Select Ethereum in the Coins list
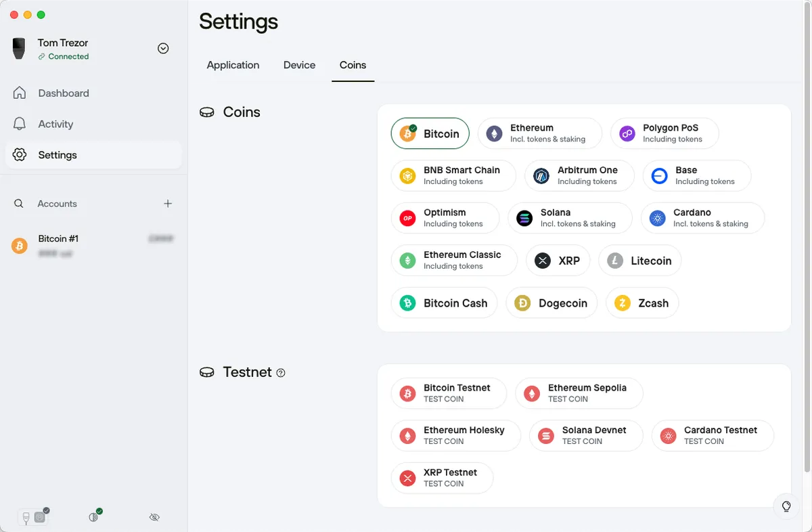The width and height of the screenshot is (812, 532). click(x=539, y=133)
